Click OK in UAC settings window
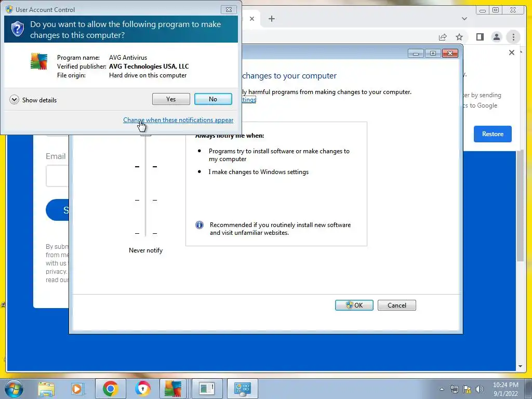Viewport: 532px width, 399px height. click(x=354, y=305)
